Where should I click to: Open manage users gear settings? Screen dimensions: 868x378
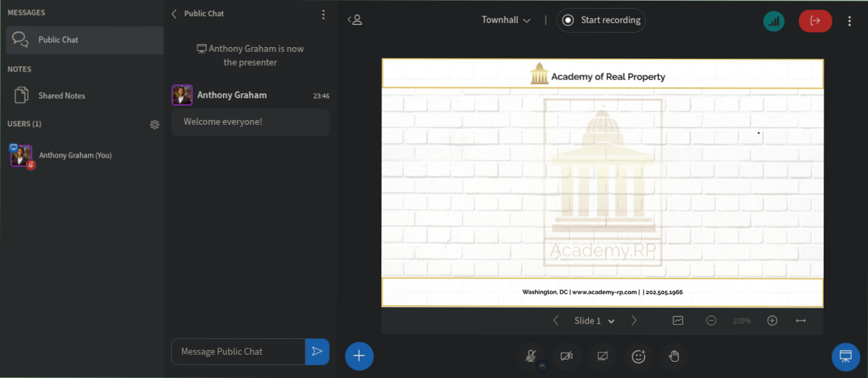[x=155, y=124]
